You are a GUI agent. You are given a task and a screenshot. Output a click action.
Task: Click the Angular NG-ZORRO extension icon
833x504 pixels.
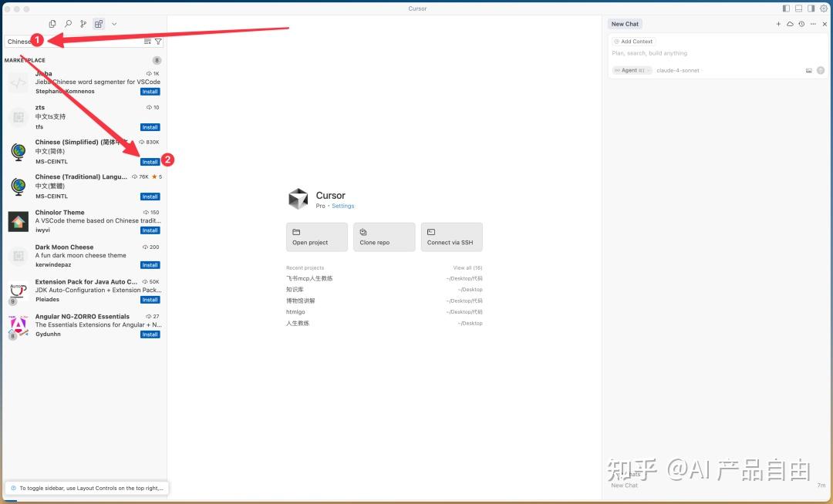[18, 326]
